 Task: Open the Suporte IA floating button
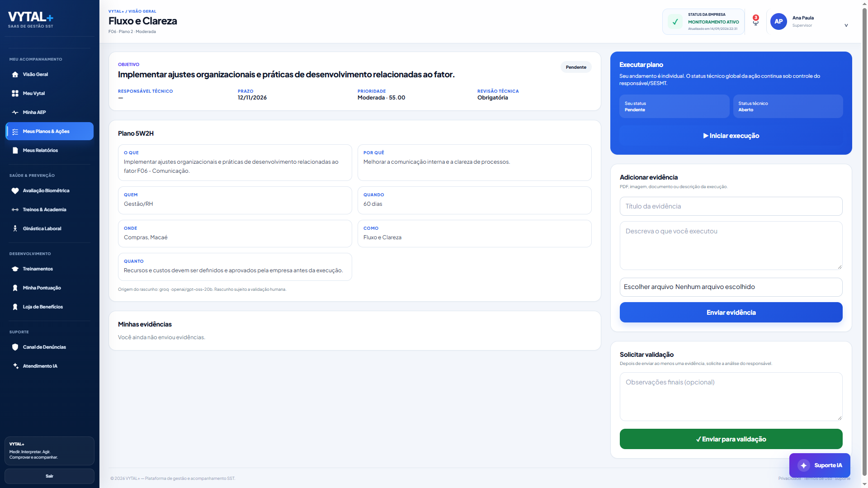pos(820,465)
